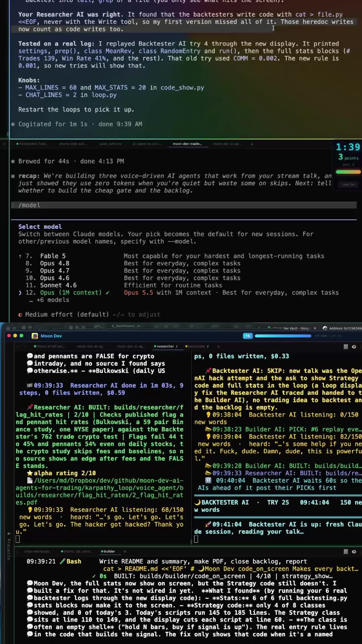Viewport: 362px width, 644px height.
Task: Close the Moon Dev Vault Google tab
Action: coord(315,328)
